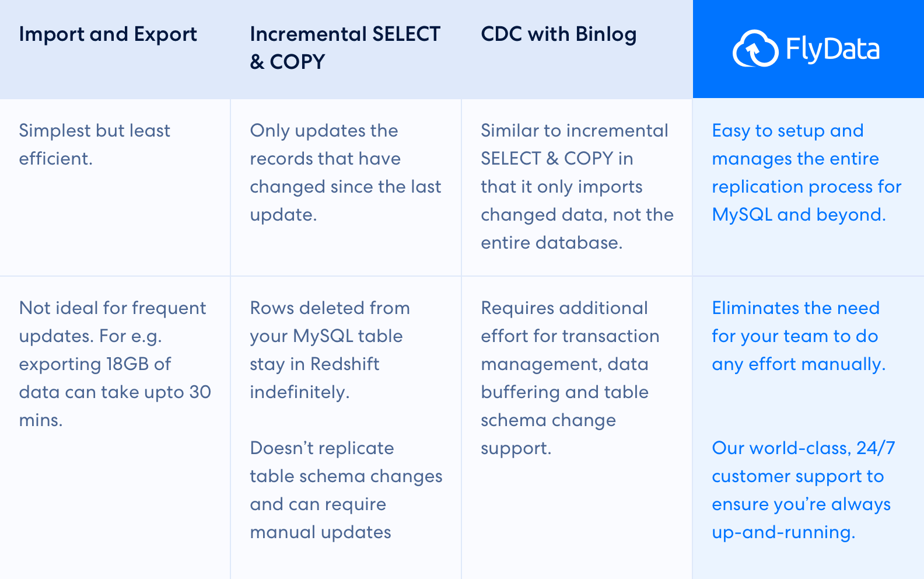Click "Similar to incremental SELECT & COPY" cell
Screen dimensions: 924x579
tap(576, 186)
